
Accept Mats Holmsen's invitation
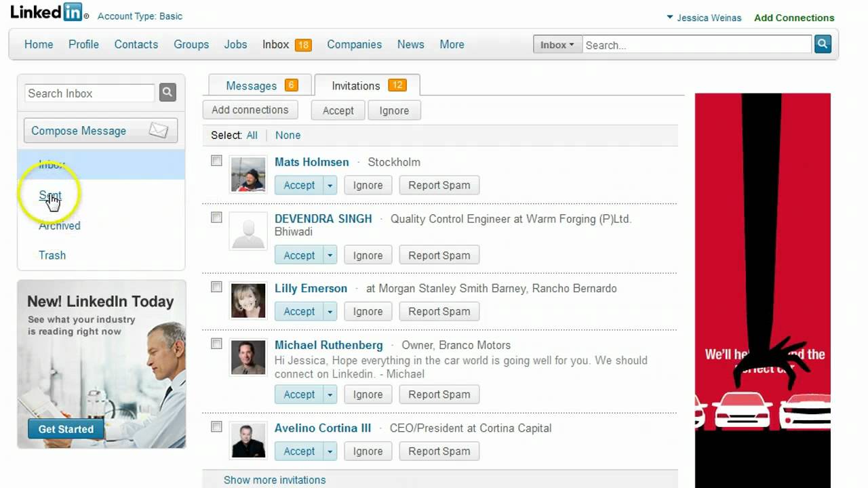coord(299,185)
